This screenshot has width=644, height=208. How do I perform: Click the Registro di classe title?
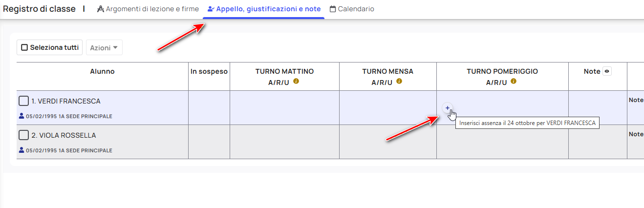(x=40, y=9)
